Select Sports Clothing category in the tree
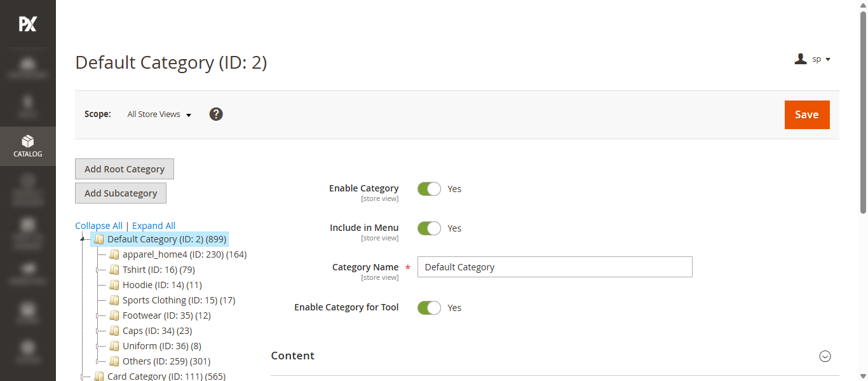This screenshot has height=381, width=868. pos(179,300)
